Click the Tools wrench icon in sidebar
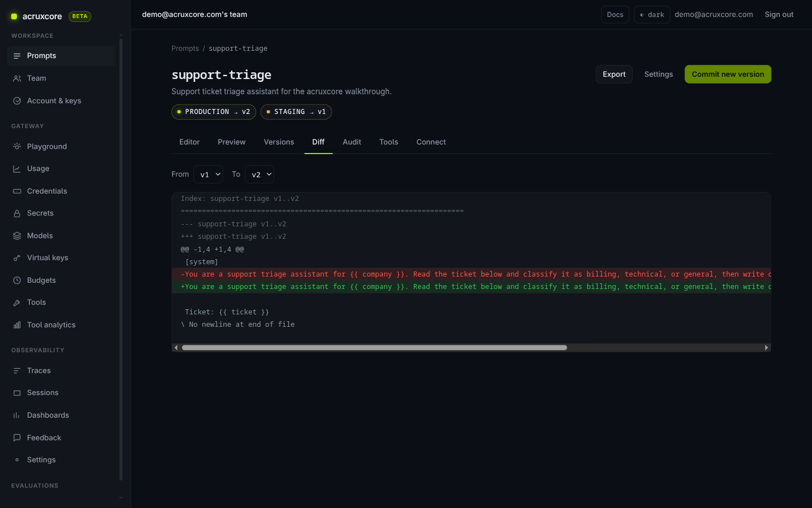812x508 pixels. (17, 303)
